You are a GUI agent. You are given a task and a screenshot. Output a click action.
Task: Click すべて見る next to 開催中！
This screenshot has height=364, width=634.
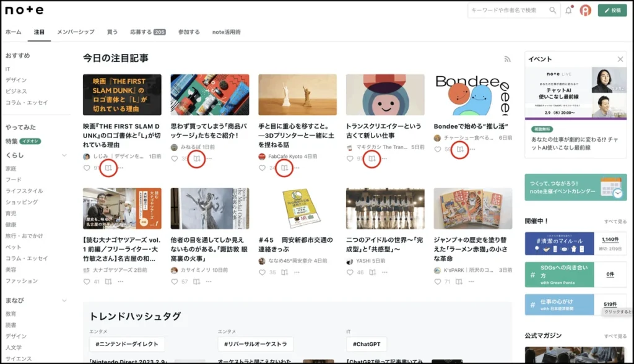click(615, 222)
